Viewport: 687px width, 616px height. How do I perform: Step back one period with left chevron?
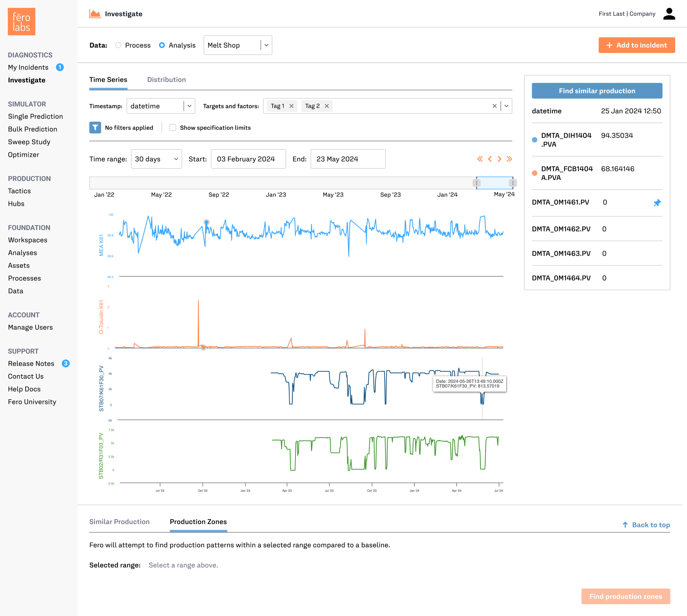coord(490,159)
